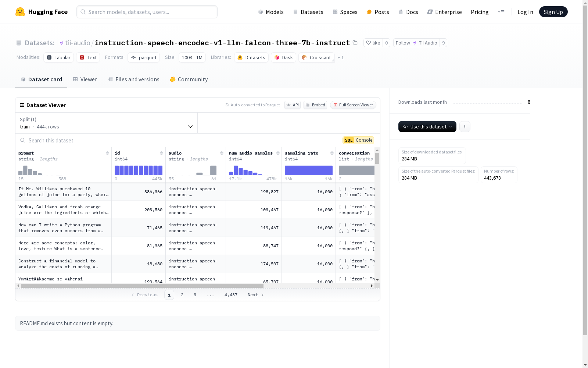Copy the dataset name with the copy icon
The image size is (588, 368).
[x=355, y=43]
